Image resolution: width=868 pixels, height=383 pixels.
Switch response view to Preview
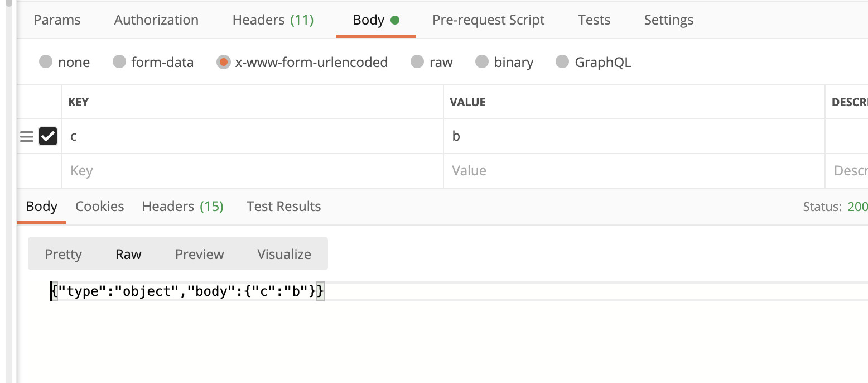(199, 254)
